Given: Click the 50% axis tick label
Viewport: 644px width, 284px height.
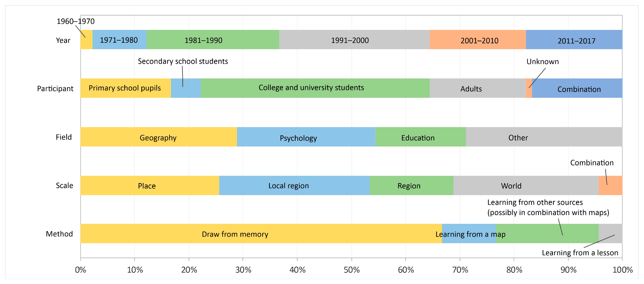Looking at the screenshot, I should coord(351,270).
